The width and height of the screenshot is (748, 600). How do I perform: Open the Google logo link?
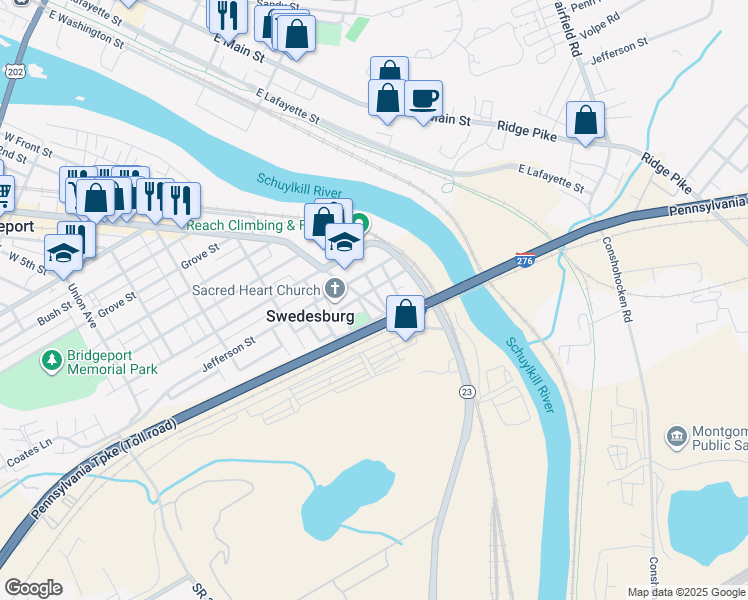pyautogui.click(x=33, y=588)
